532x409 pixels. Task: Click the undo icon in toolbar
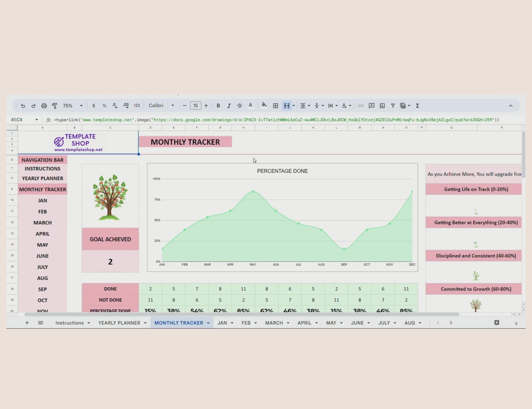[23, 106]
